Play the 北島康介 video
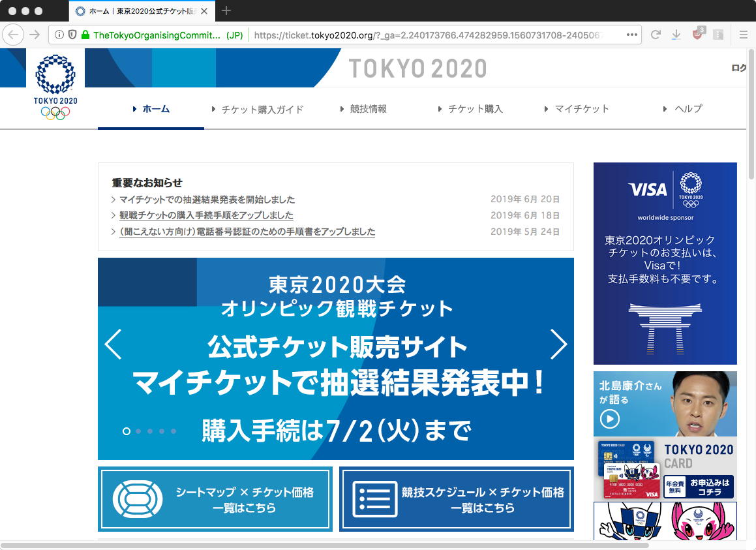Viewport: 756px width, 550px height. click(x=610, y=419)
